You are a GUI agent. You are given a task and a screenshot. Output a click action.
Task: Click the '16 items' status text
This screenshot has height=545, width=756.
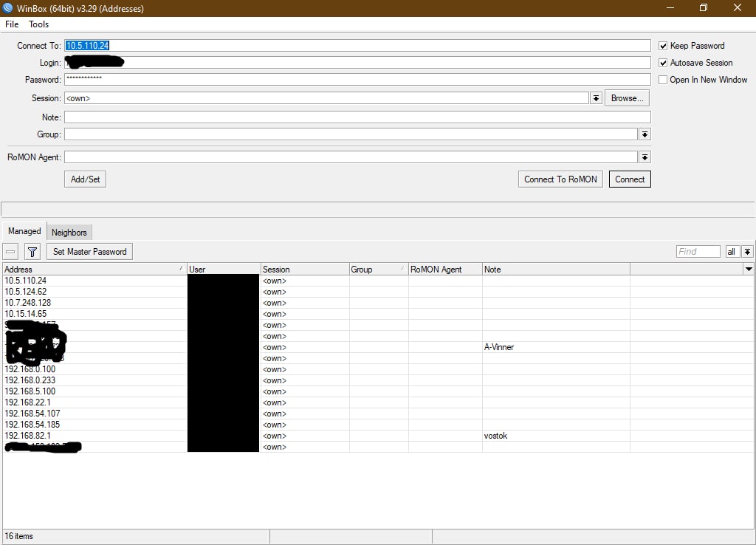tap(18, 536)
